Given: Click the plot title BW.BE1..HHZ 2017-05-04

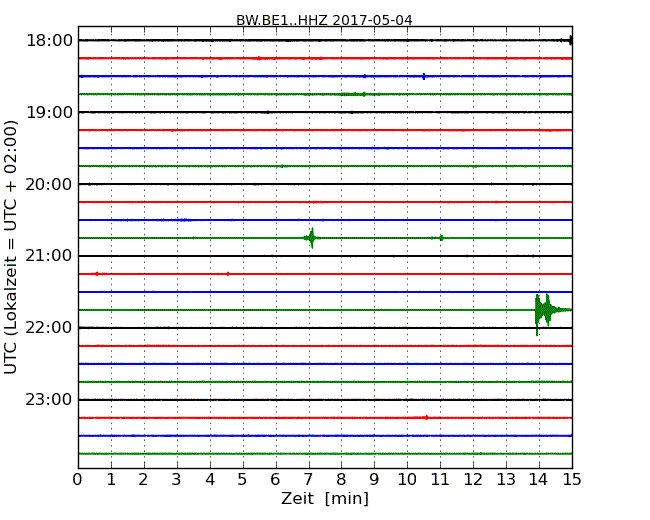Looking at the screenshot, I should [324, 20].
